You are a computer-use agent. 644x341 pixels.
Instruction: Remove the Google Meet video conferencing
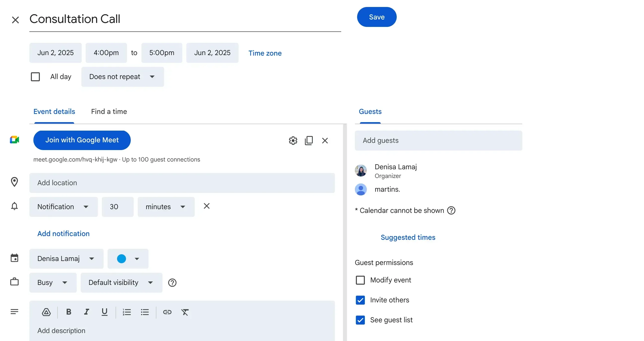coord(325,140)
